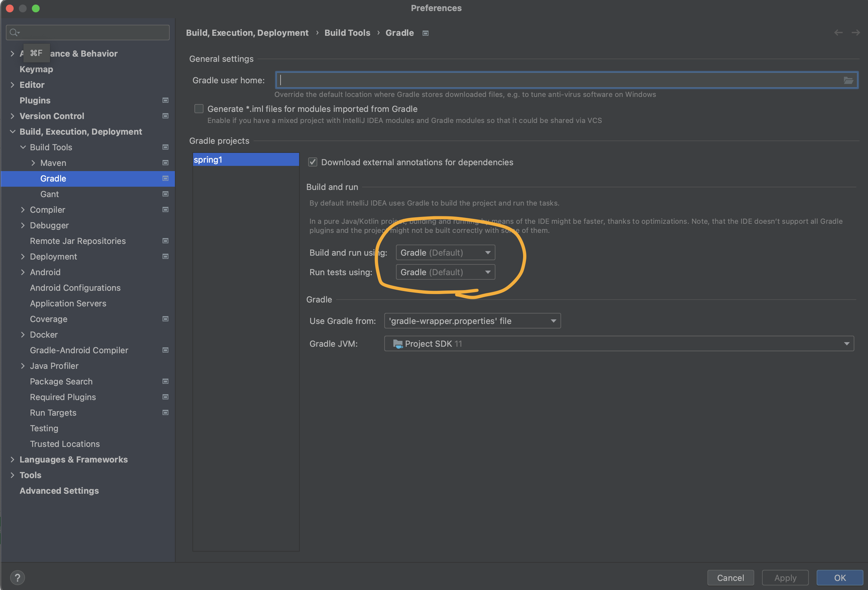Click the folder browse icon for Gradle user home
The height and width of the screenshot is (590, 868).
(848, 80)
